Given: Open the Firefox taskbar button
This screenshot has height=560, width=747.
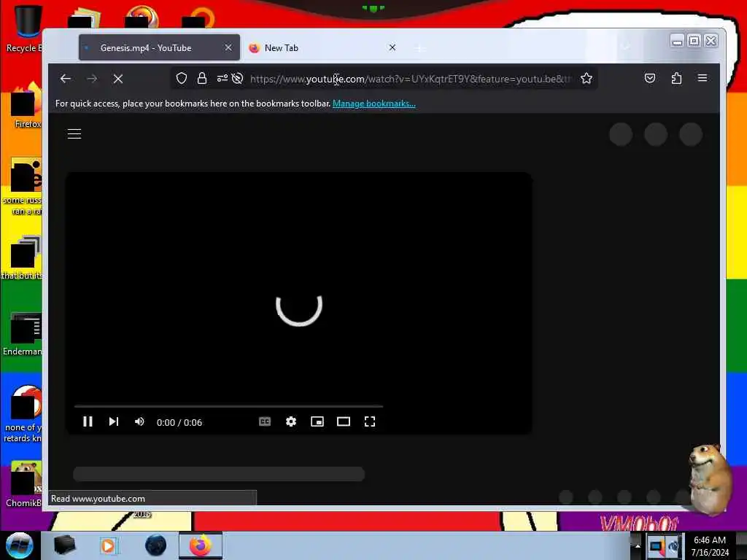Looking at the screenshot, I should coord(201,545).
